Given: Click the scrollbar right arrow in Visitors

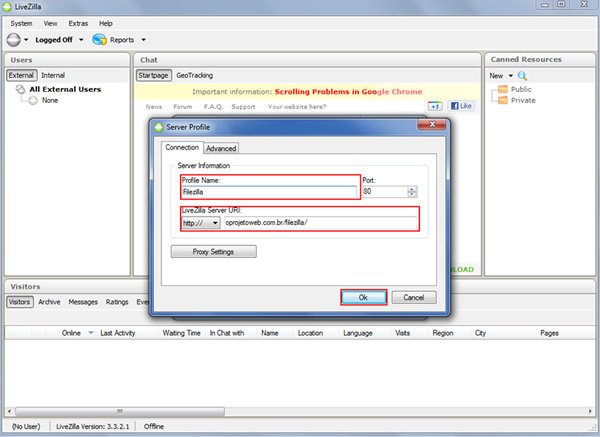Looking at the screenshot, I should (x=590, y=411).
